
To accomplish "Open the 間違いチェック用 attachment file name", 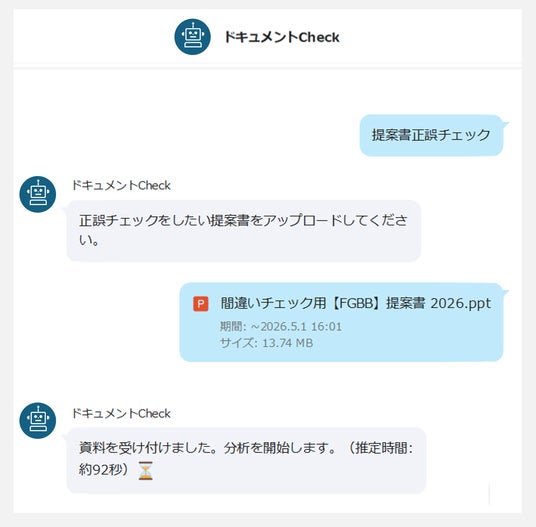I will click(x=356, y=303).
